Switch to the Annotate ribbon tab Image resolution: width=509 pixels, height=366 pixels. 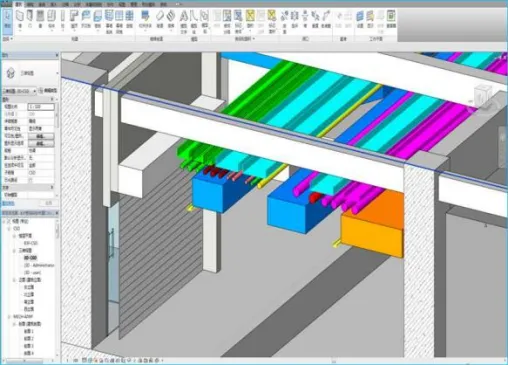click(x=66, y=4)
